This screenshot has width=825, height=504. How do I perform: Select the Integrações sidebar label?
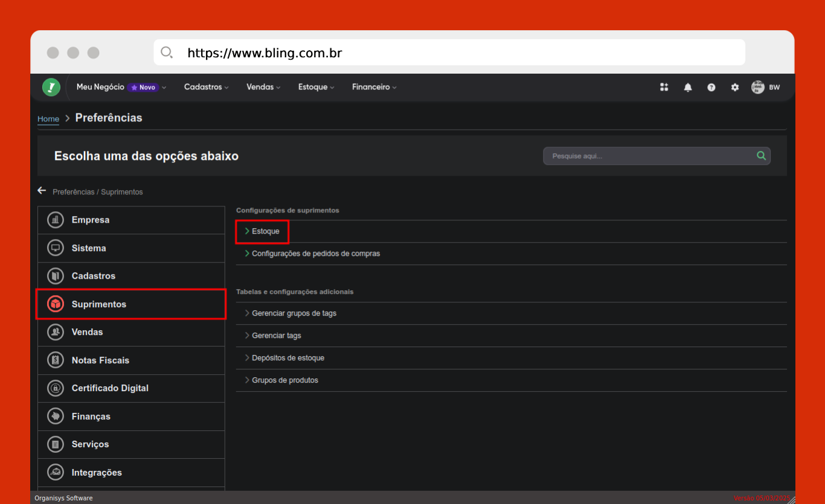[97, 473]
